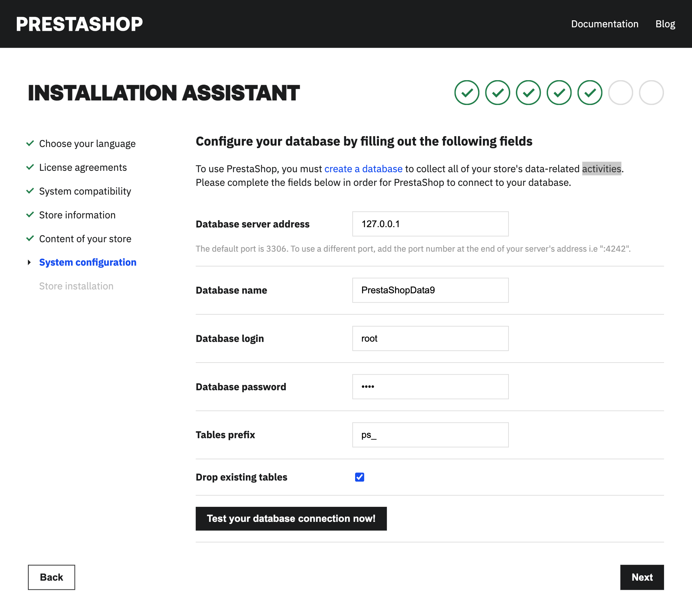Screen dimensions: 692x616
Task: Click the sixth empty step circle
Action: pyautogui.click(x=621, y=93)
